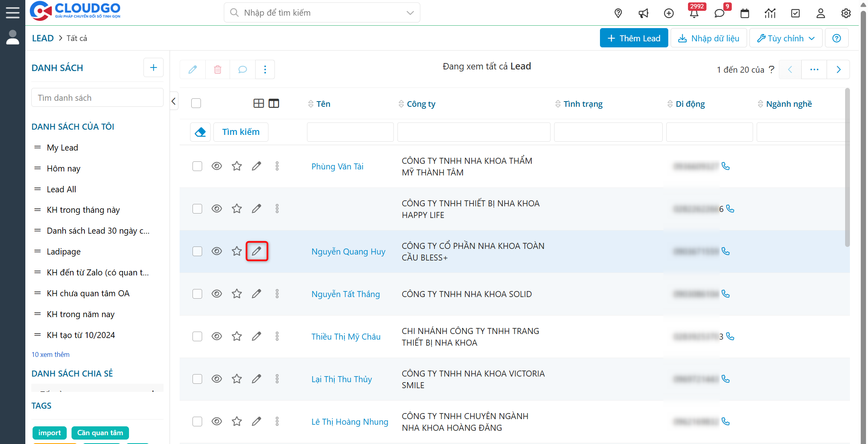The image size is (868, 444).
Task: Open the KH trong tháng này list
Action: (x=83, y=210)
